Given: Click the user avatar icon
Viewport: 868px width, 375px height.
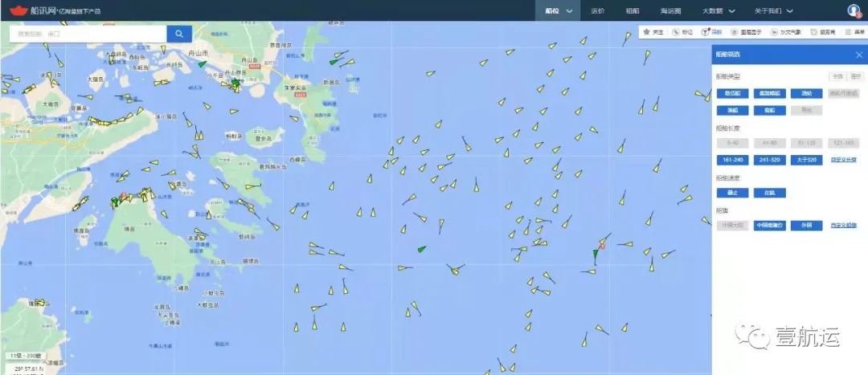Looking at the screenshot, I should tap(853, 10).
